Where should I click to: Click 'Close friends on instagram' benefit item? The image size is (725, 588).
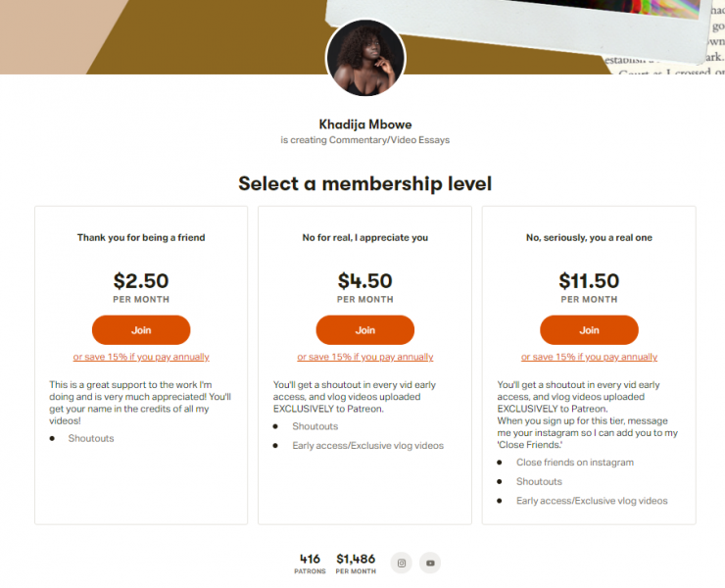tap(575, 462)
